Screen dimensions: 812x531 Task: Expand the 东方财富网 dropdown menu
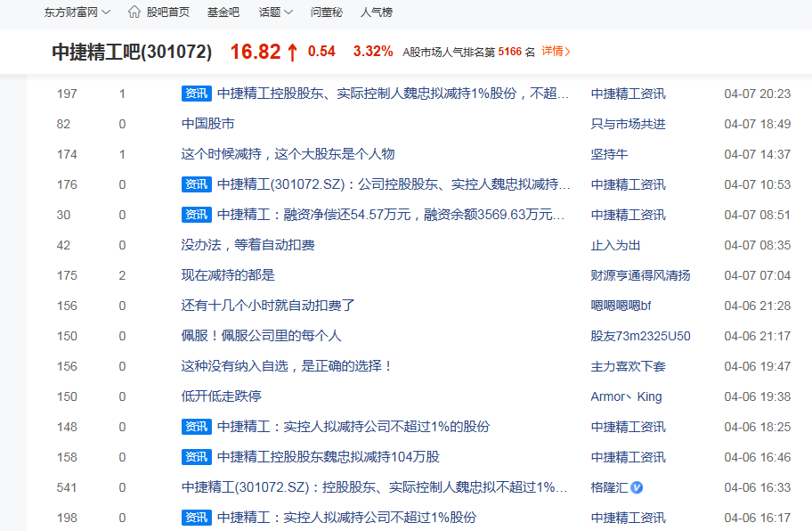pos(77,12)
